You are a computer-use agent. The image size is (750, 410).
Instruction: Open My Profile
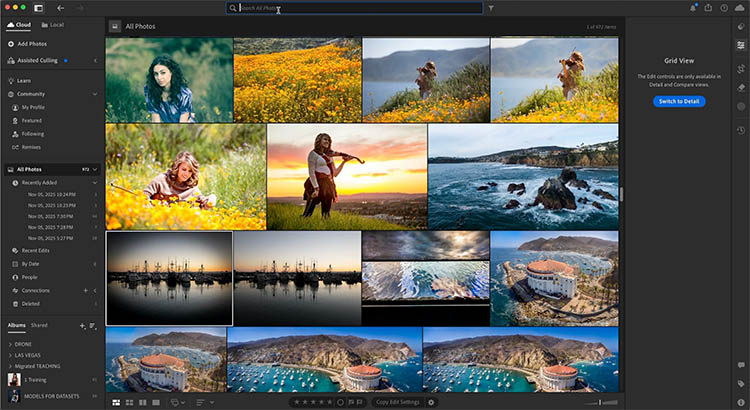(29, 108)
